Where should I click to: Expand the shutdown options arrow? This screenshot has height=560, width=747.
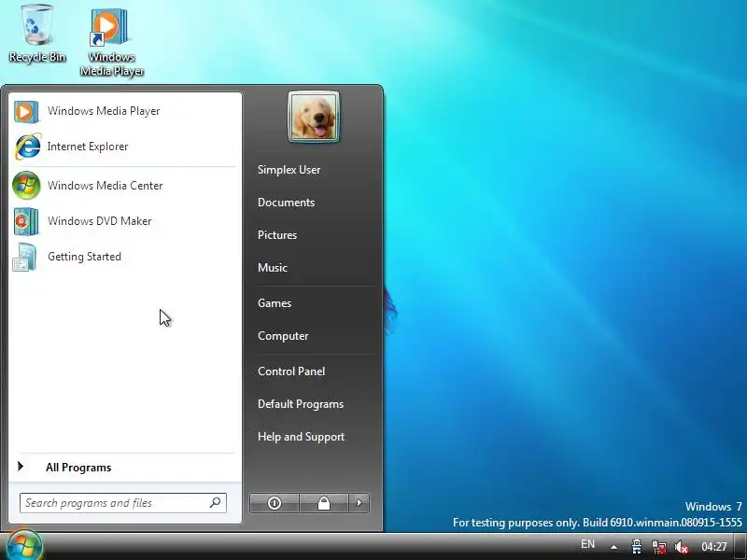(359, 503)
